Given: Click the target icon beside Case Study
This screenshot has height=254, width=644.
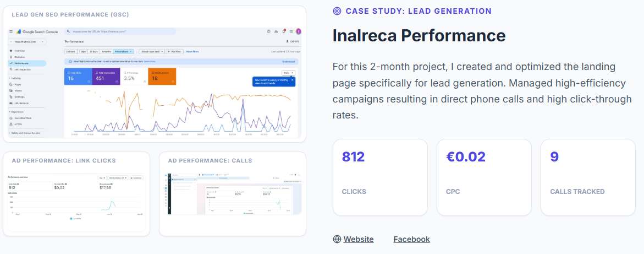Looking at the screenshot, I should coord(337,11).
